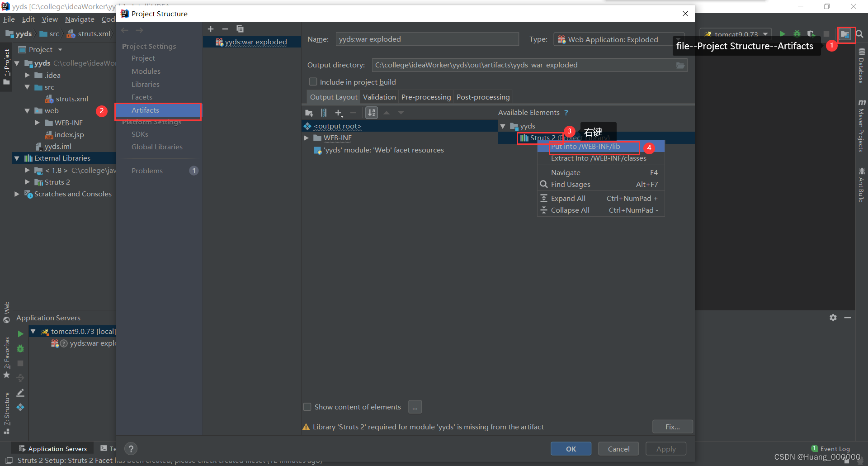
Task: Navigate back arrow in Project Structure
Action: point(125,30)
